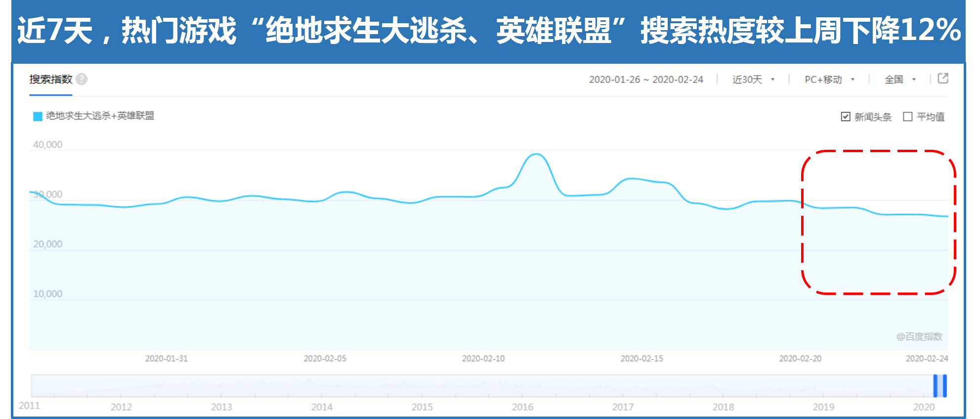Click the date range 2020-01-26 ~ 2020-02-24
The image size is (980, 419).
pyautogui.click(x=646, y=79)
